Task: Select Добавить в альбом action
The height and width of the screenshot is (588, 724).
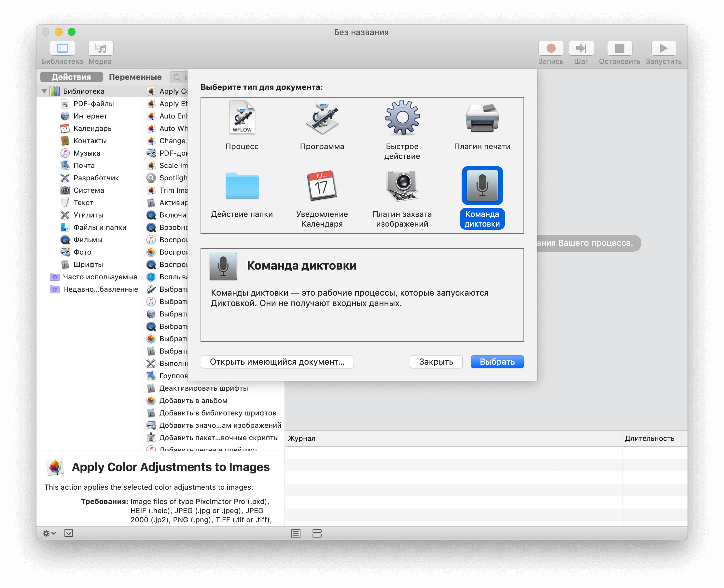Action: point(214,400)
